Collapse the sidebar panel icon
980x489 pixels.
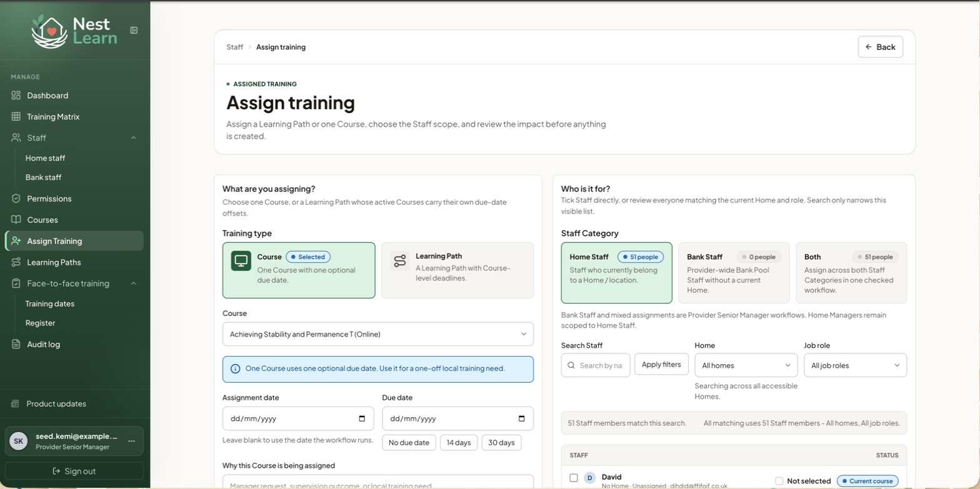click(134, 30)
